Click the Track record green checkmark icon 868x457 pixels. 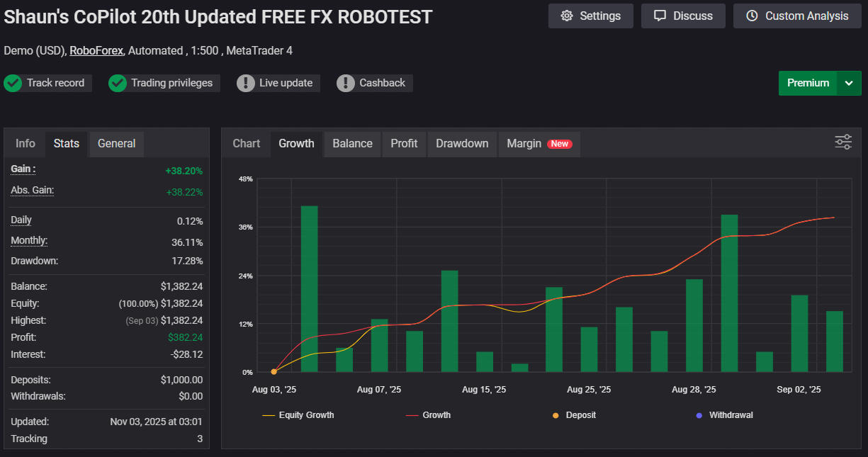(x=13, y=83)
